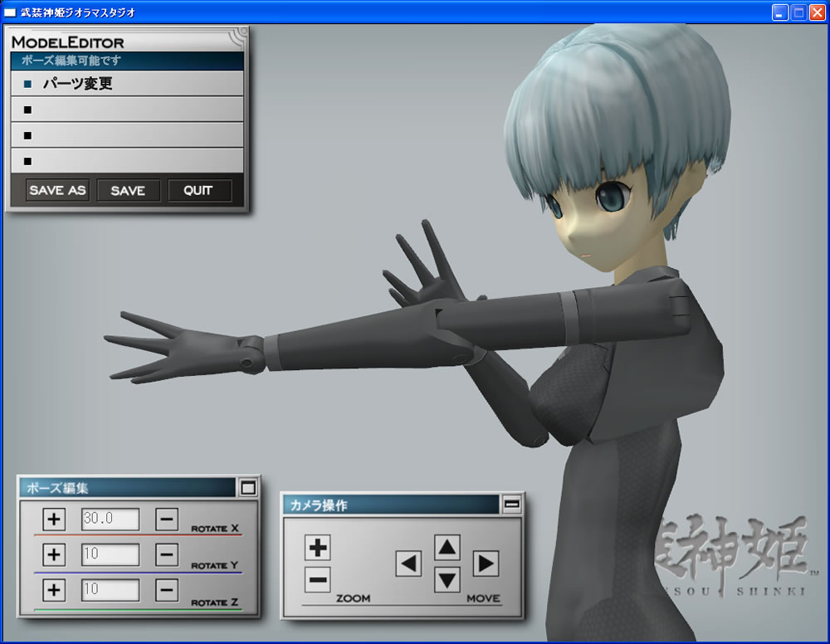830x644 pixels.
Task: Move the camera right
Action: click(x=486, y=564)
